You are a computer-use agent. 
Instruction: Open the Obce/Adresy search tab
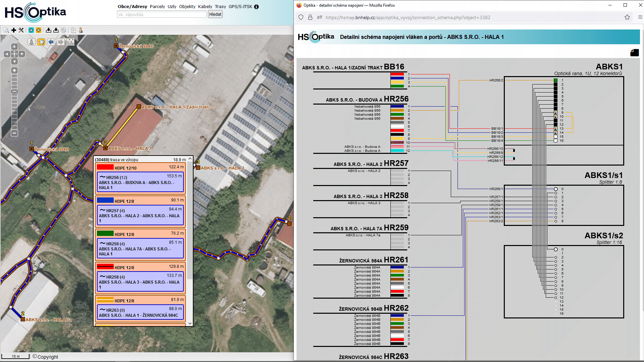(132, 7)
